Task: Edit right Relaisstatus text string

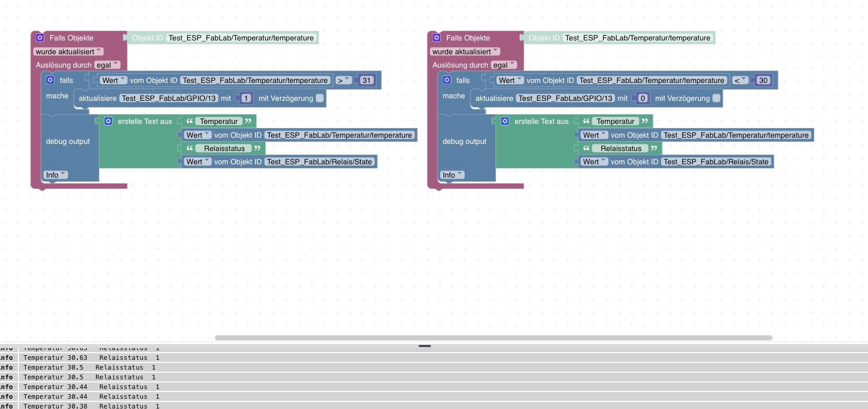Action: (x=621, y=148)
